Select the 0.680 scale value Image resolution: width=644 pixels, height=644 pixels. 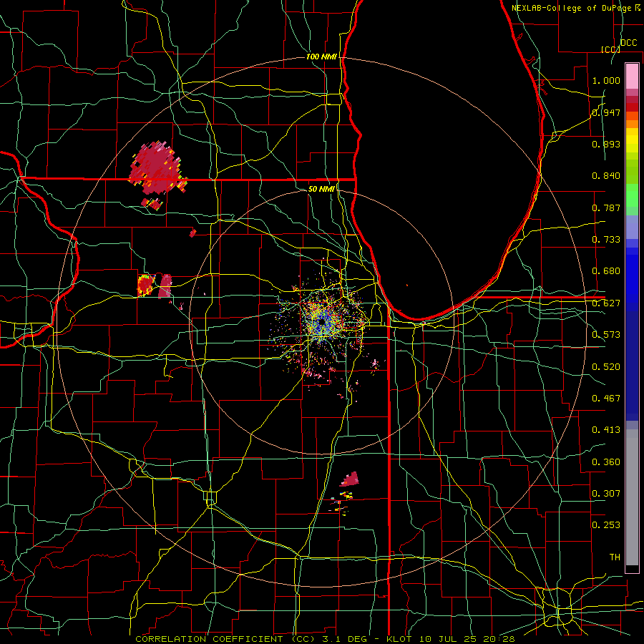pos(606,271)
